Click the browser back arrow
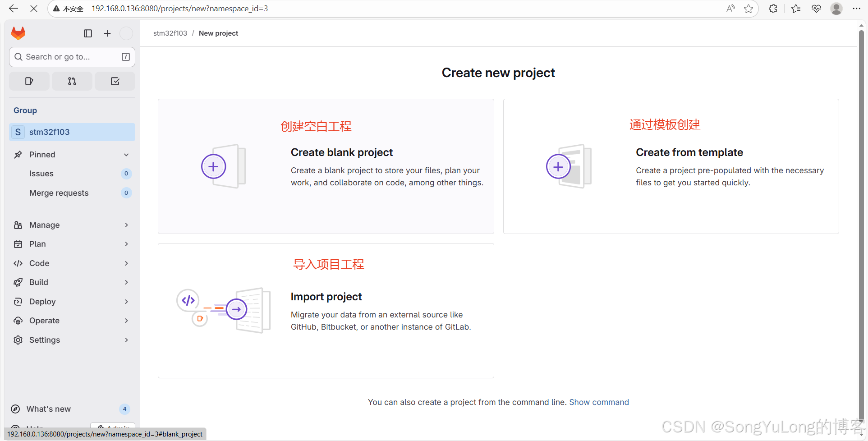The width and height of the screenshot is (868, 441). 14,9
